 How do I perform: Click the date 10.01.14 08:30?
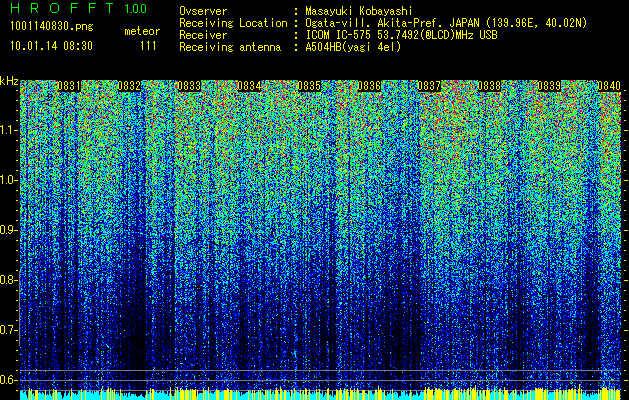(x=51, y=46)
